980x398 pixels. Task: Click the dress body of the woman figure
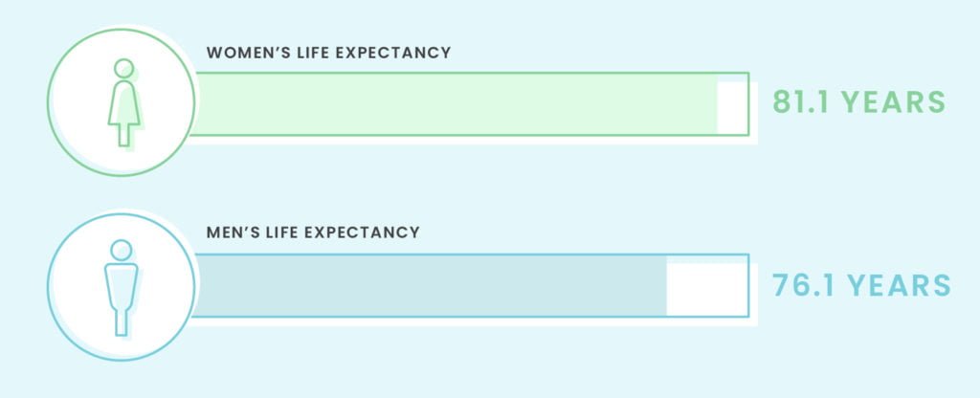tap(122, 105)
